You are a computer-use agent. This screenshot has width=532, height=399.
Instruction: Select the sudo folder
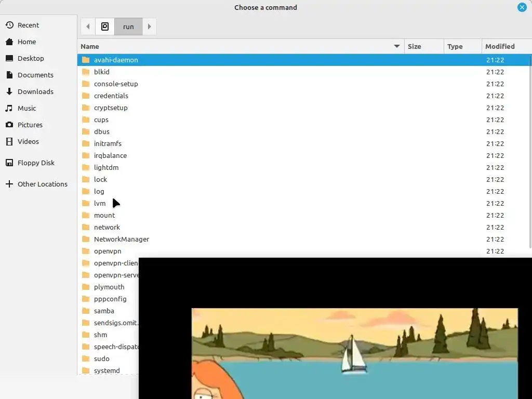click(108, 358)
